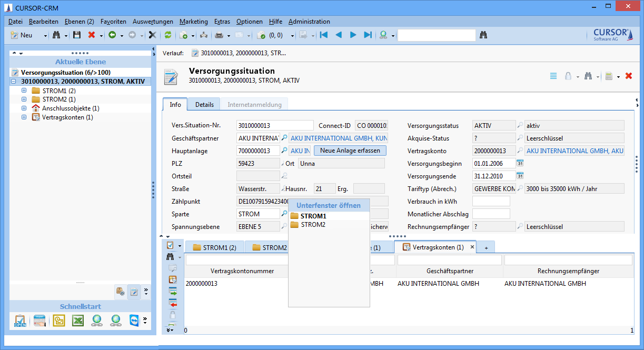Click the Verbrauch in kWh input field
Screen dimensions: 644x350
click(x=491, y=202)
